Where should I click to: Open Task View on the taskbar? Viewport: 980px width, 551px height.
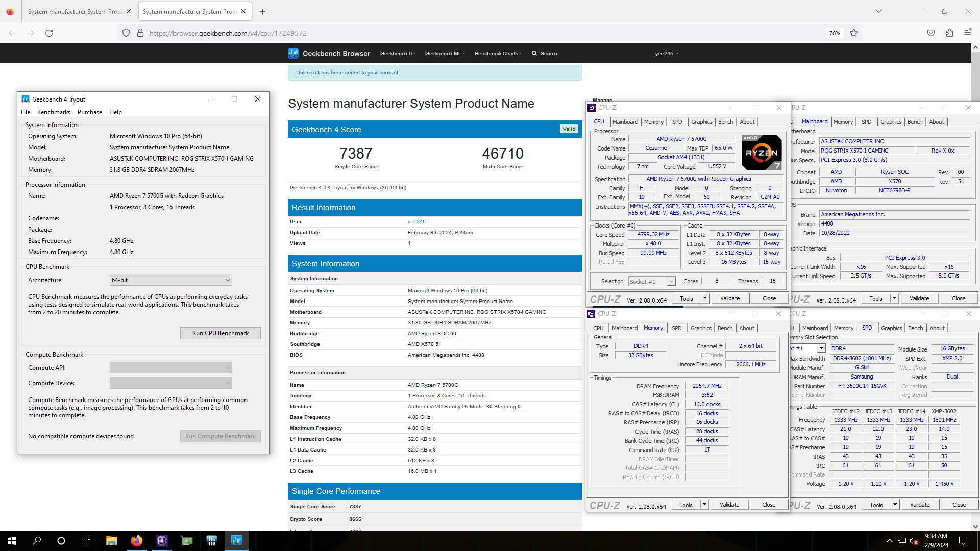click(x=86, y=541)
